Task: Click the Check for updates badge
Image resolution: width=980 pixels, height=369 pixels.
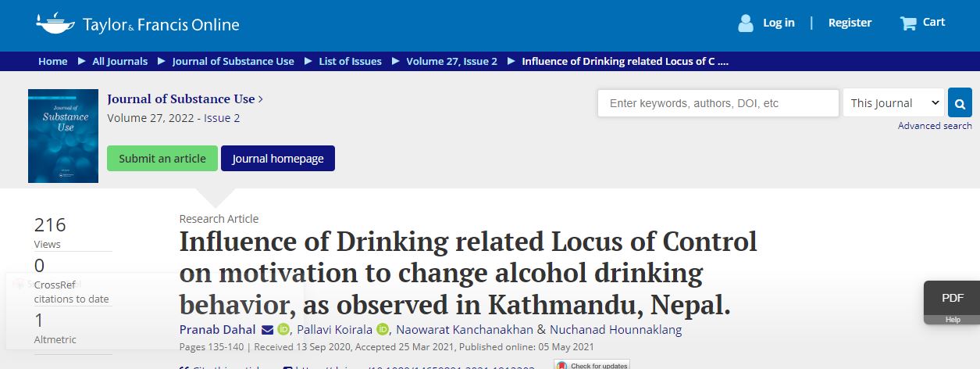Action: [591, 364]
